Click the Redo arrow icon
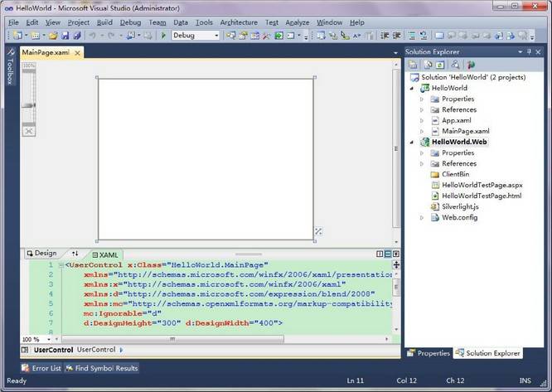This screenshot has width=552, height=392. [111, 35]
